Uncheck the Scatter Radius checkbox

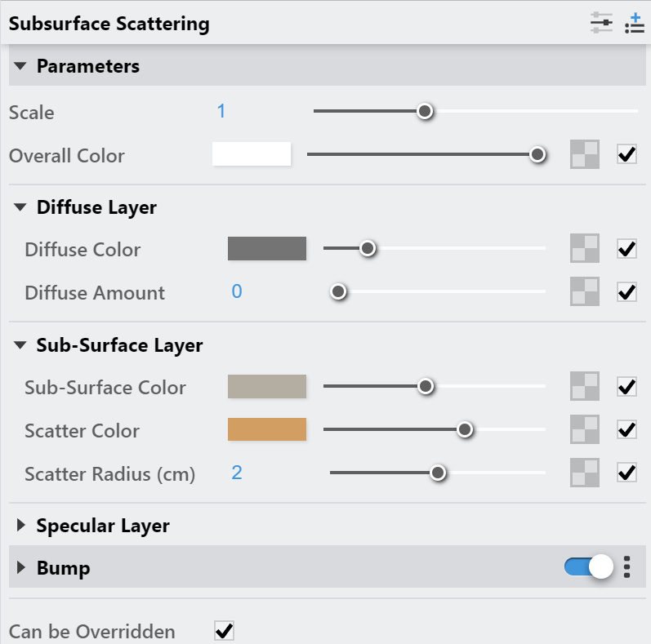[x=627, y=473]
